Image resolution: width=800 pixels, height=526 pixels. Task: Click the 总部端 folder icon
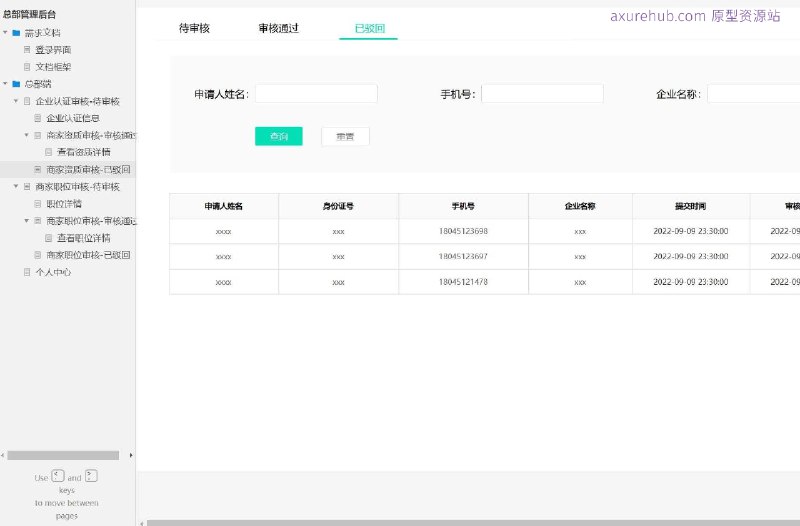[16, 84]
